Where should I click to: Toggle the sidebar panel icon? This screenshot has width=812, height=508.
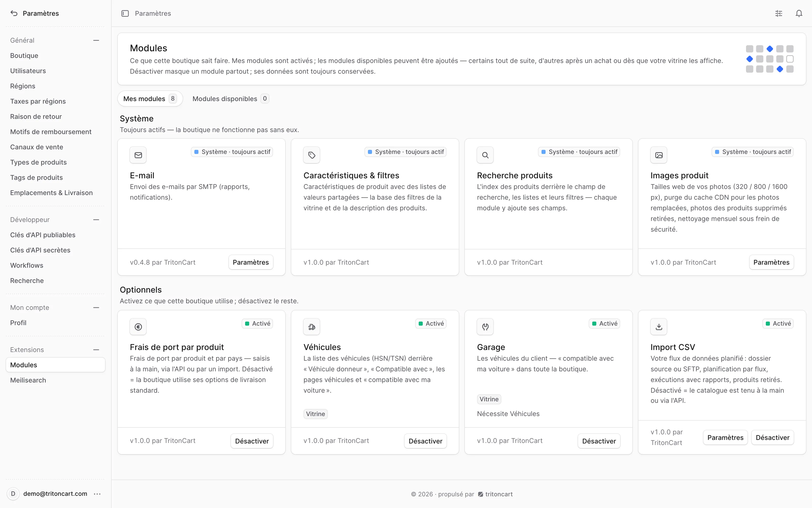coord(125,13)
